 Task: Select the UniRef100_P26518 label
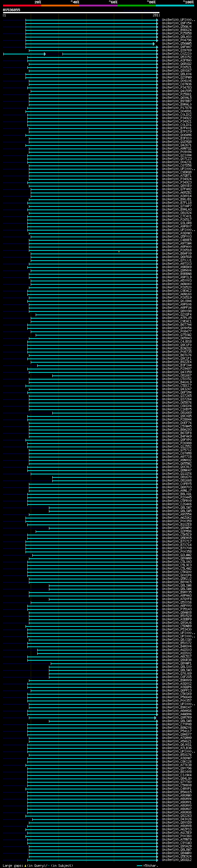point(177,250)
